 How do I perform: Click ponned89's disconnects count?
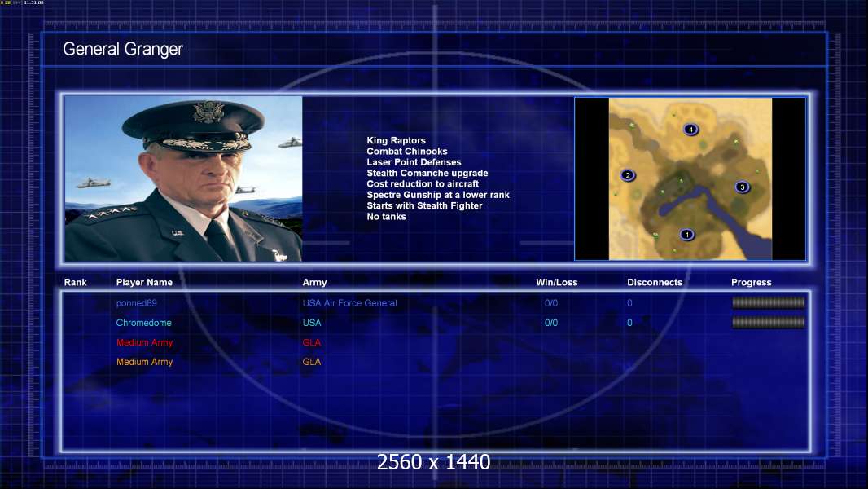[629, 303]
